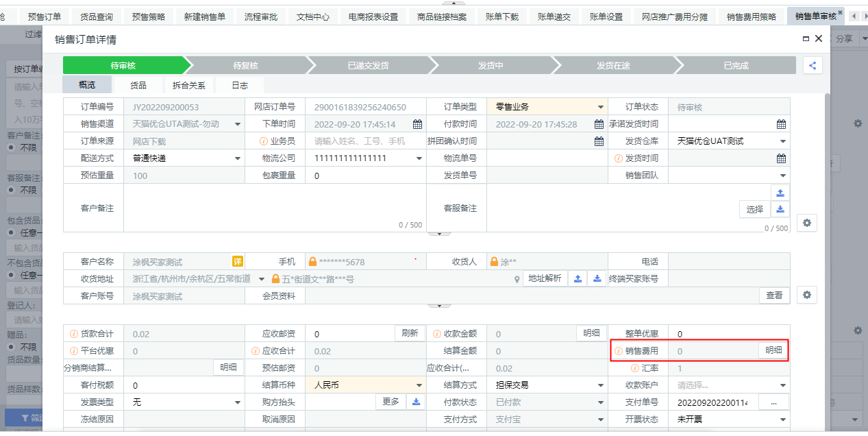The height and width of the screenshot is (436, 868).
Task: Switch to the 货品 tab
Action: [138, 86]
